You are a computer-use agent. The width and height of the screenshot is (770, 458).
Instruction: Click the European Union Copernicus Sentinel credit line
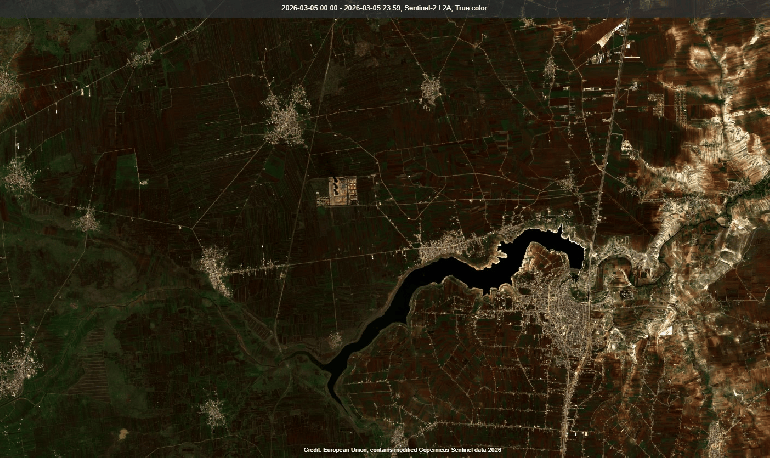402,450
